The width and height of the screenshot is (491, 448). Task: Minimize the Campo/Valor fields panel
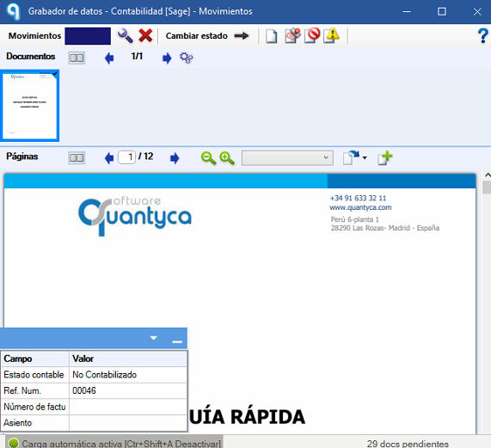click(x=177, y=341)
